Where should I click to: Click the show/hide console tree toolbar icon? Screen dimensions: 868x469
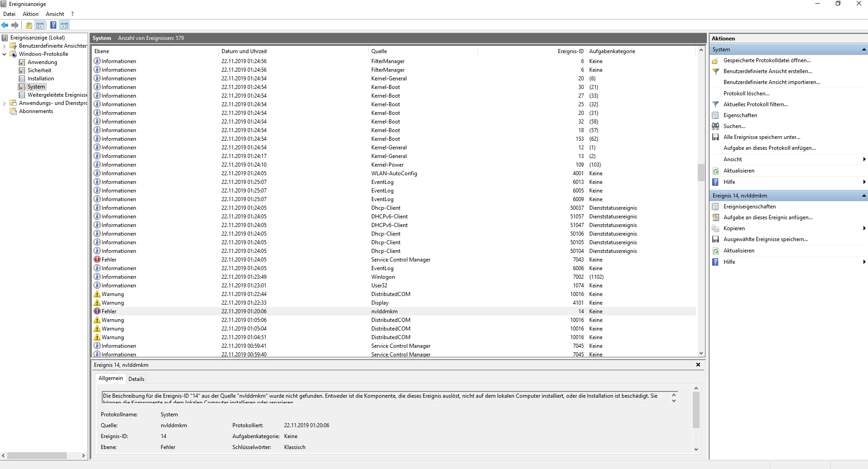point(40,25)
